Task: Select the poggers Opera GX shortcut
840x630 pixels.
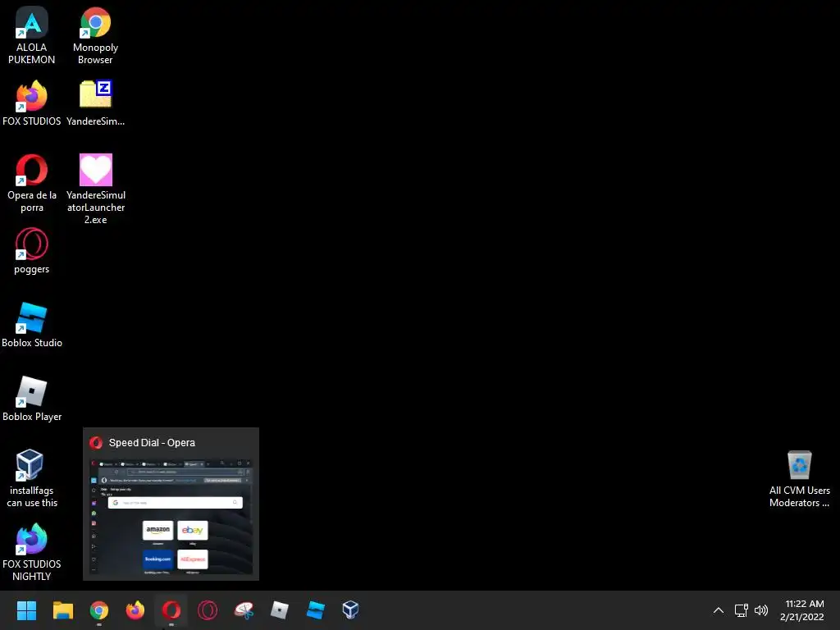Action: [32, 251]
